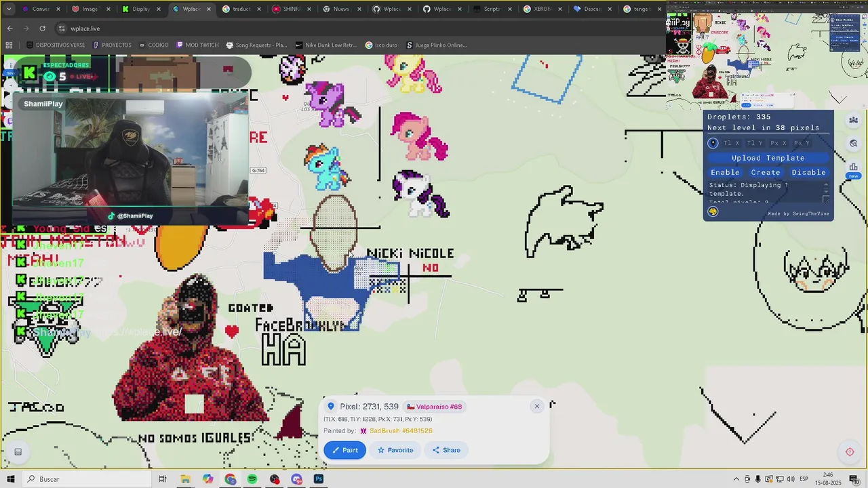The width and height of the screenshot is (868, 488).
Task: Fill the Tl X coordinate field
Action: point(732,143)
